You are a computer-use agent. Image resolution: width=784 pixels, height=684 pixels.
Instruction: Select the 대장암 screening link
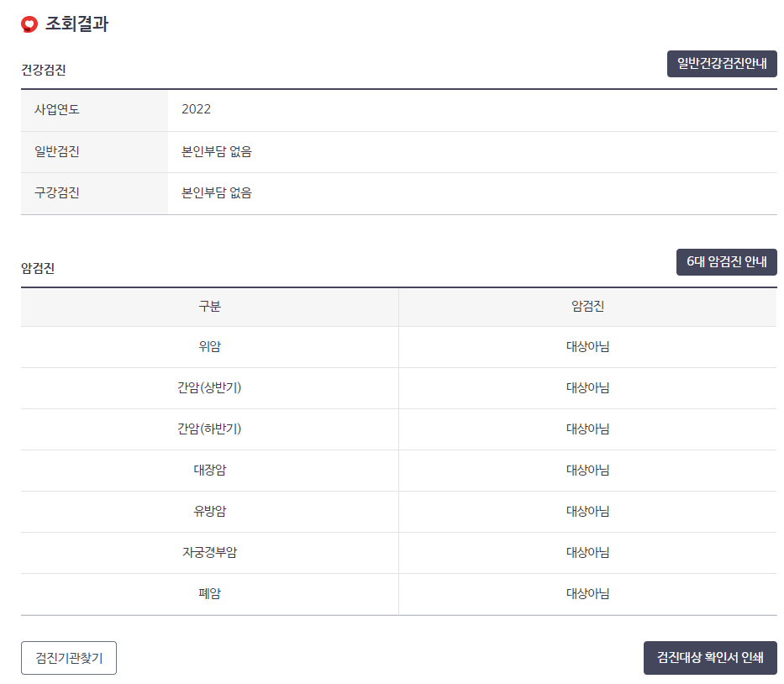tap(208, 470)
